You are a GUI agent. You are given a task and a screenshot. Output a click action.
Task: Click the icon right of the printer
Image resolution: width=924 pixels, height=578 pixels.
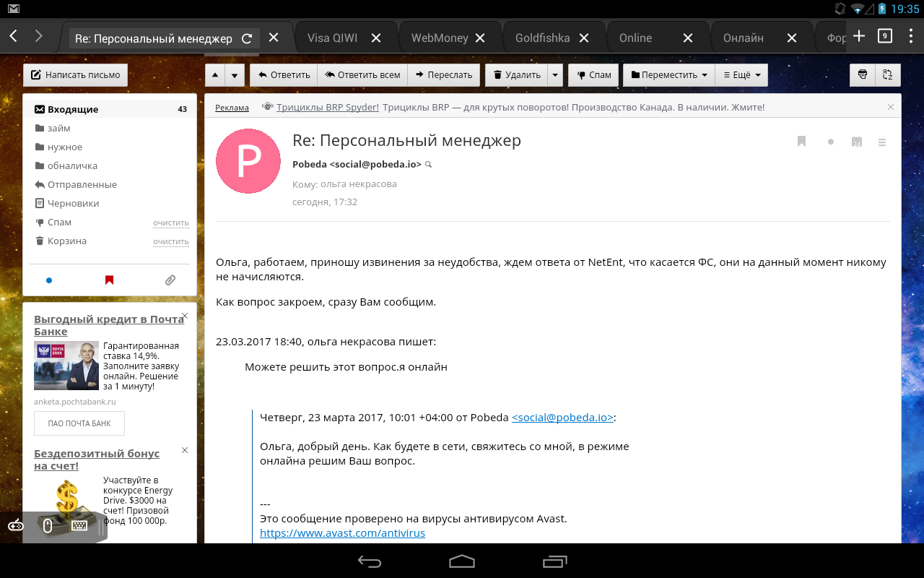tap(887, 75)
